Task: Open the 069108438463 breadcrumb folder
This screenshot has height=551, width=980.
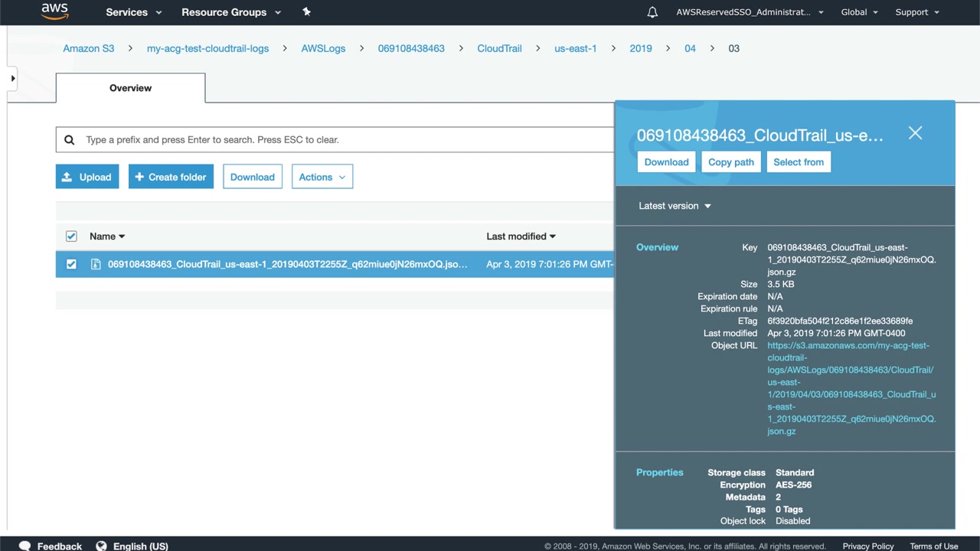Action: coord(411,48)
